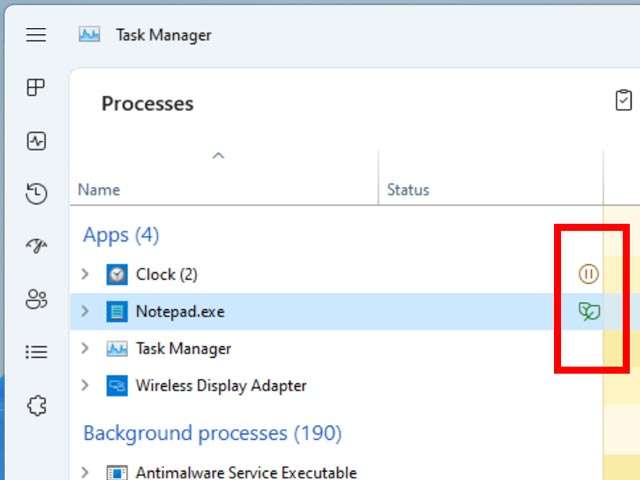The height and width of the screenshot is (480, 640).
Task: Open the Users page icon
Action: click(36, 299)
